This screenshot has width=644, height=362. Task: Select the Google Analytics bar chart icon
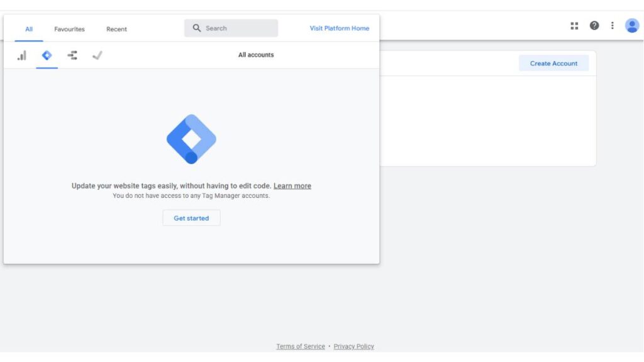coord(22,55)
